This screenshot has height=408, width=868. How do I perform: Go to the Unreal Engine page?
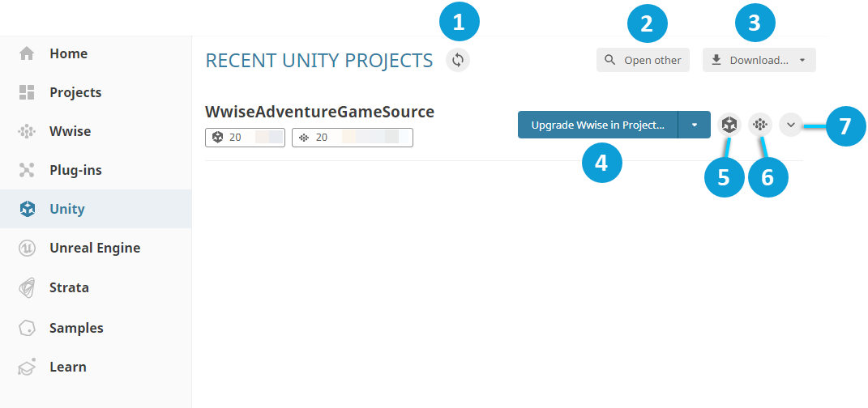pyautogui.click(x=95, y=249)
